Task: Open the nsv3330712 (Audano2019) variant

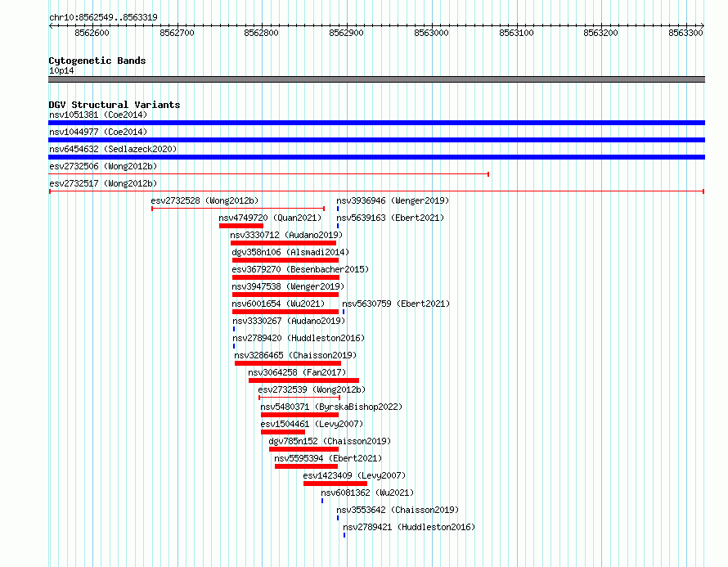Action: click(286, 235)
